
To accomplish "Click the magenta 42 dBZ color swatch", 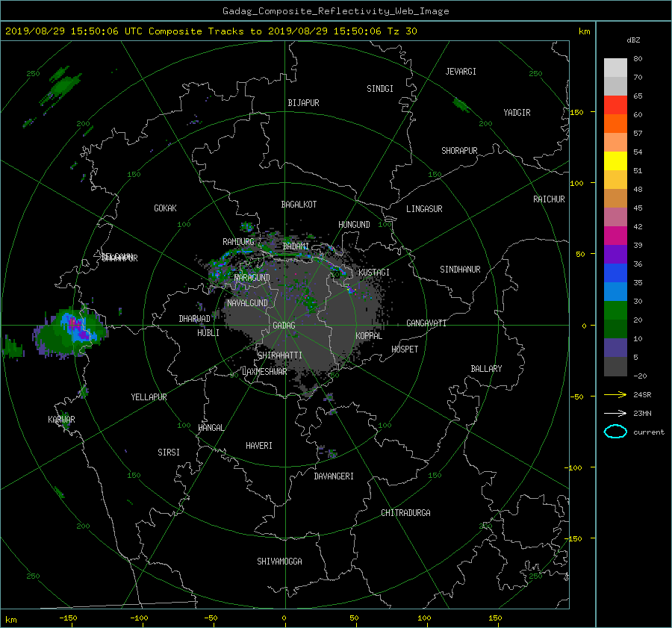I will click(x=615, y=236).
